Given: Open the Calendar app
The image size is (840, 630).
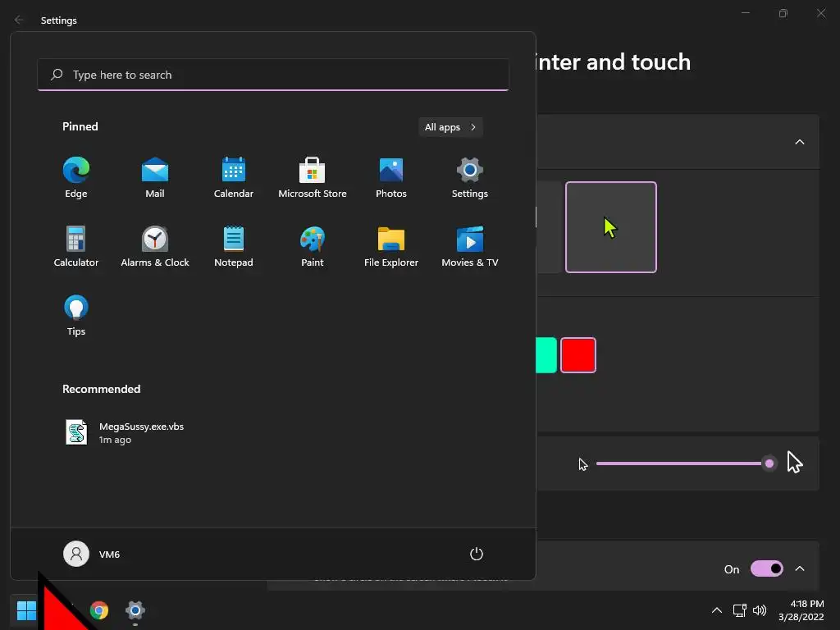Looking at the screenshot, I should tap(234, 178).
